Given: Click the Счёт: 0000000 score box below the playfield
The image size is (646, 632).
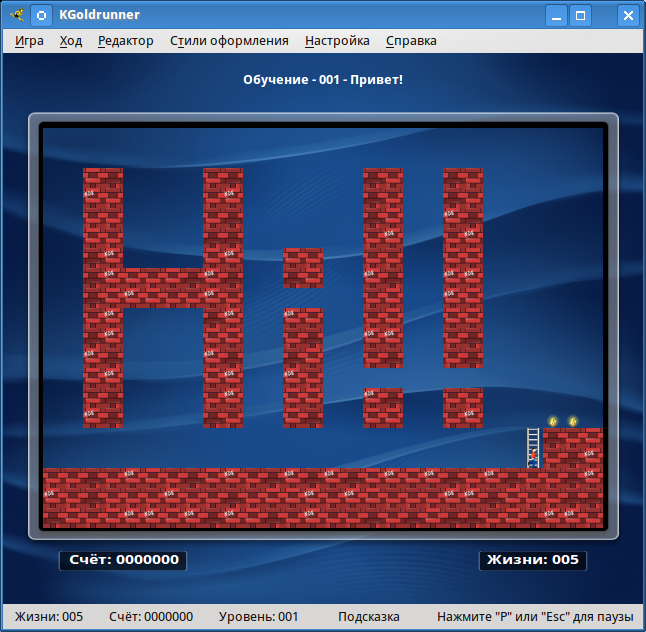Looking at the screenshot, I should [123, 560].
